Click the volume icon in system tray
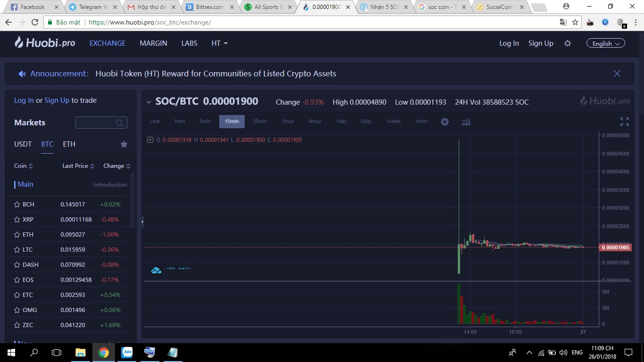 [x=563, y=352]
